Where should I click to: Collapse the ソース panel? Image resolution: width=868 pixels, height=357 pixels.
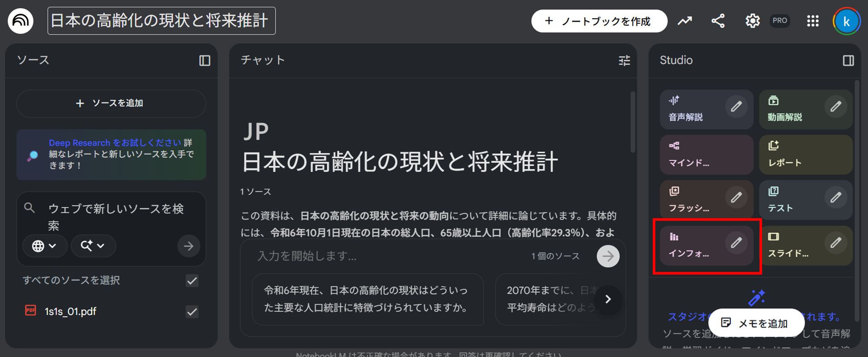click(x=204, y=60)
